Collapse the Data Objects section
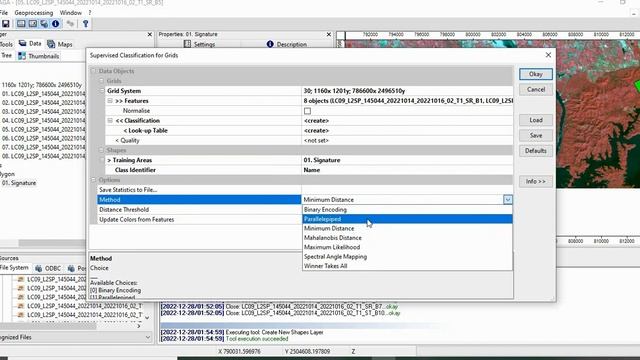640x360 pixels. tap(93, 71)
